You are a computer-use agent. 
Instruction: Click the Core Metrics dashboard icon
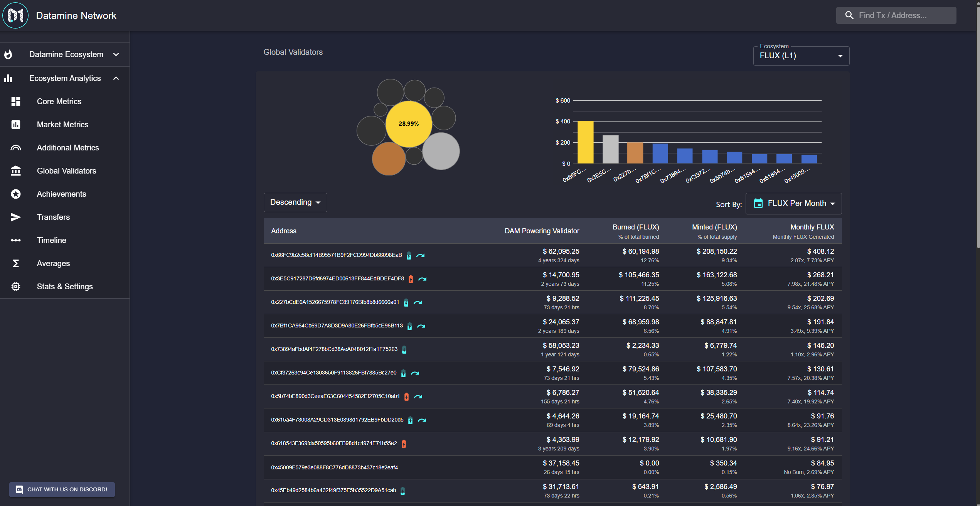(16, 101)
